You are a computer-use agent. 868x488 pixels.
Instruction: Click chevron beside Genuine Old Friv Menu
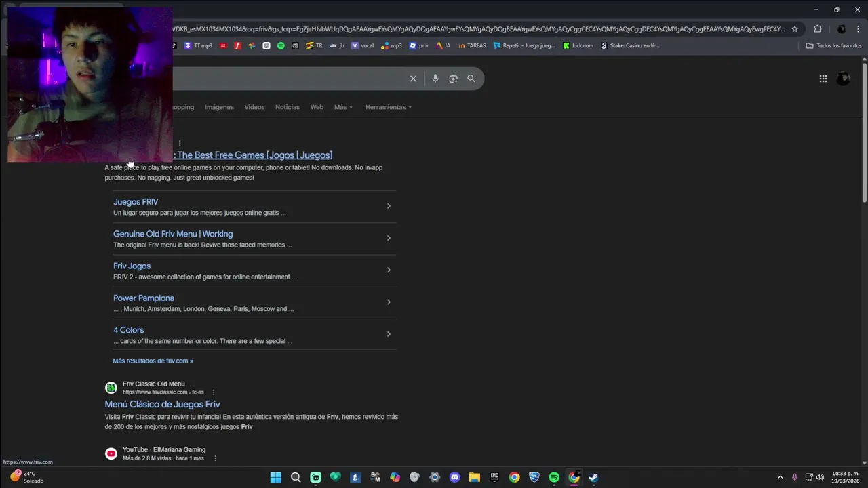pos(389,238)
